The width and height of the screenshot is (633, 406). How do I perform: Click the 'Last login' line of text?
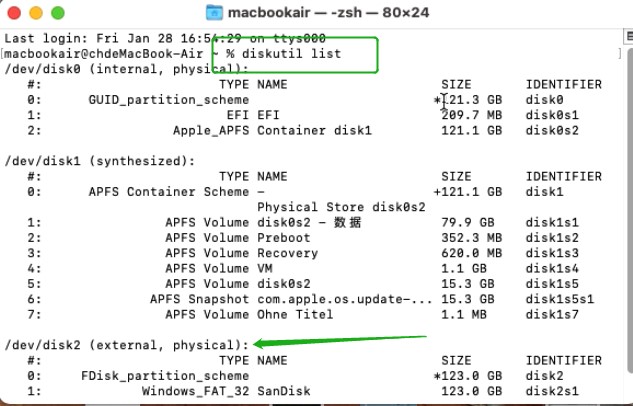(x=165, y=38)
